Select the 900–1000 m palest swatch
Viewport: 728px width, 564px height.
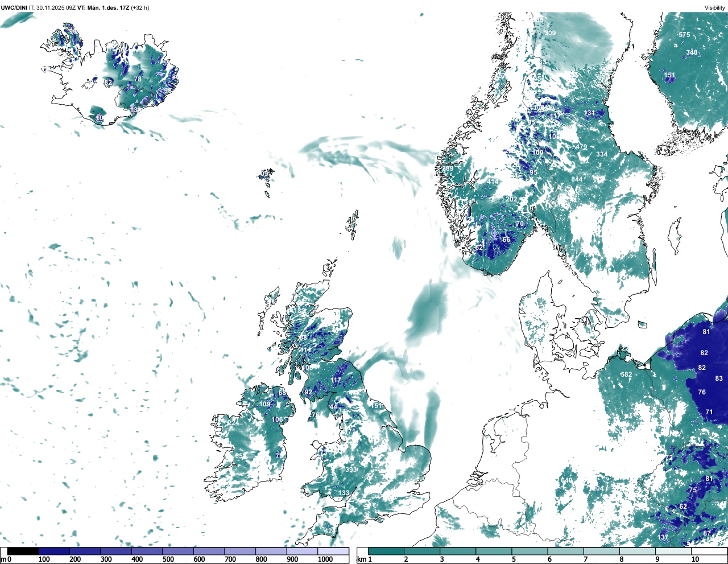click(x=302, y=551)
